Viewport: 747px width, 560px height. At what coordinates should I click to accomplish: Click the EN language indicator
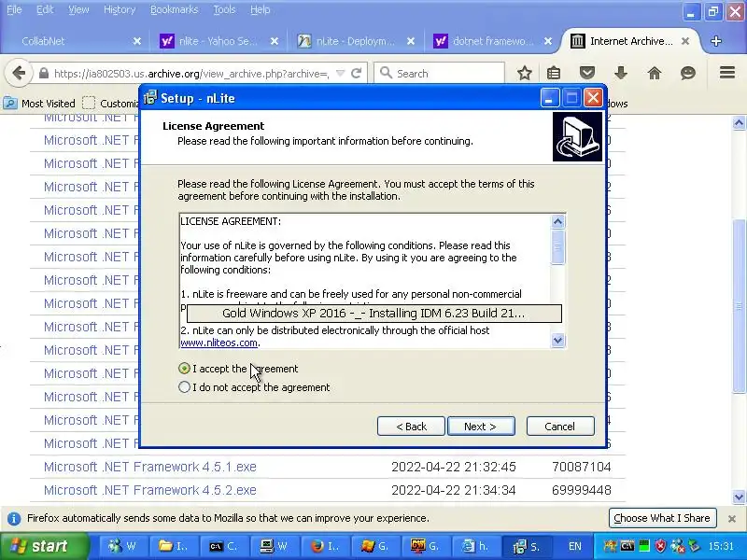pos(575,546)
